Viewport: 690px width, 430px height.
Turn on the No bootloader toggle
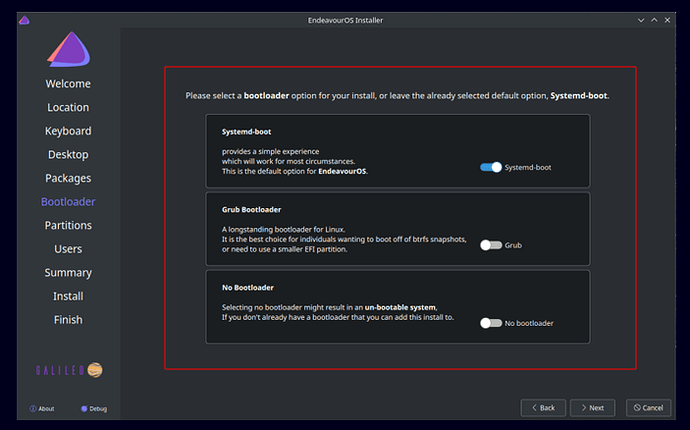point(490,323)
